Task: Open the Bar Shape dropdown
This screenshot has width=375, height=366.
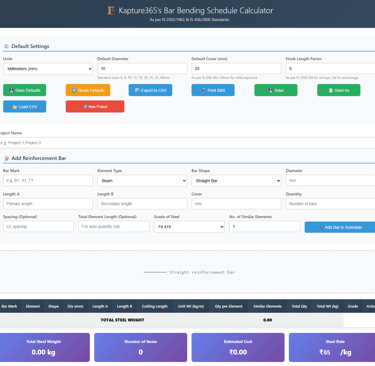Action: (x=236, y=181)
